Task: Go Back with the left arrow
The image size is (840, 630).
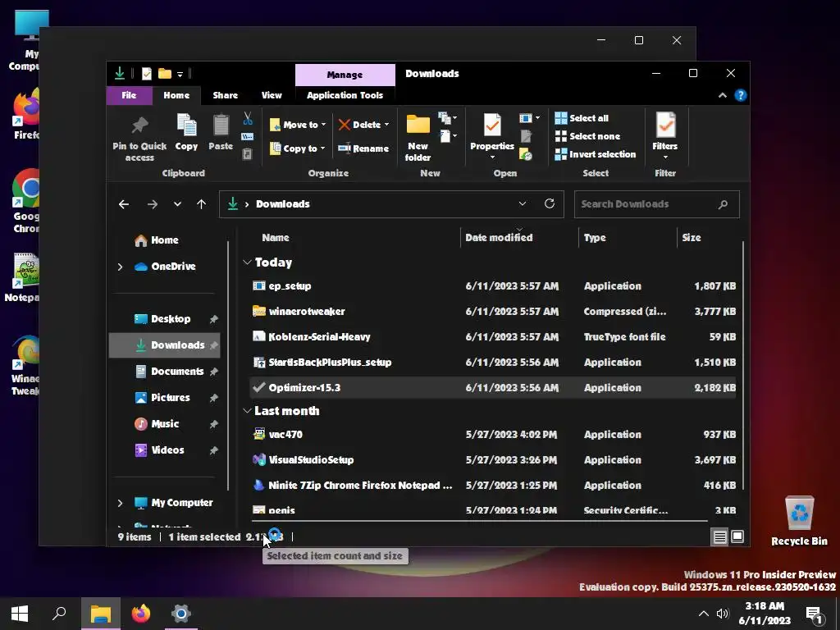Action: (124, 204)
